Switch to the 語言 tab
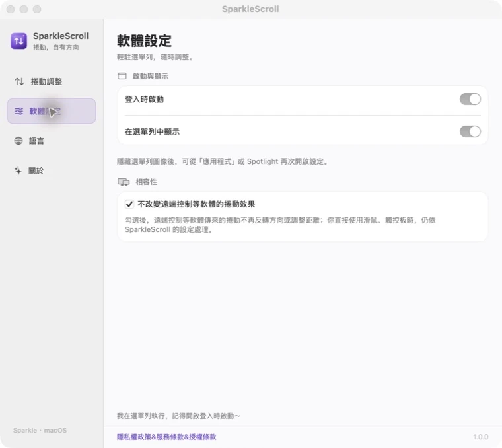 tap(52, 141)
